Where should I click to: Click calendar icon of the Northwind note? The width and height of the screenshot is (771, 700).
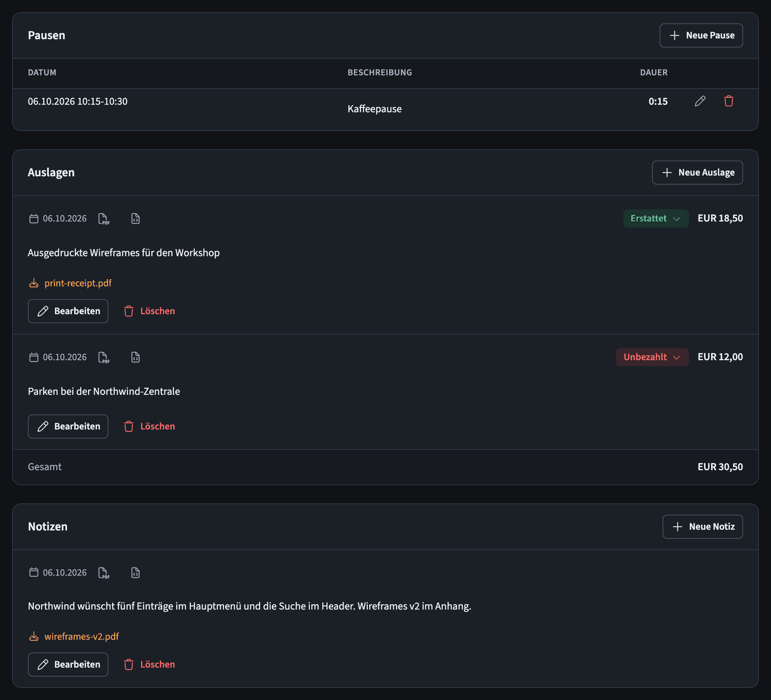[x=34, y=572]
